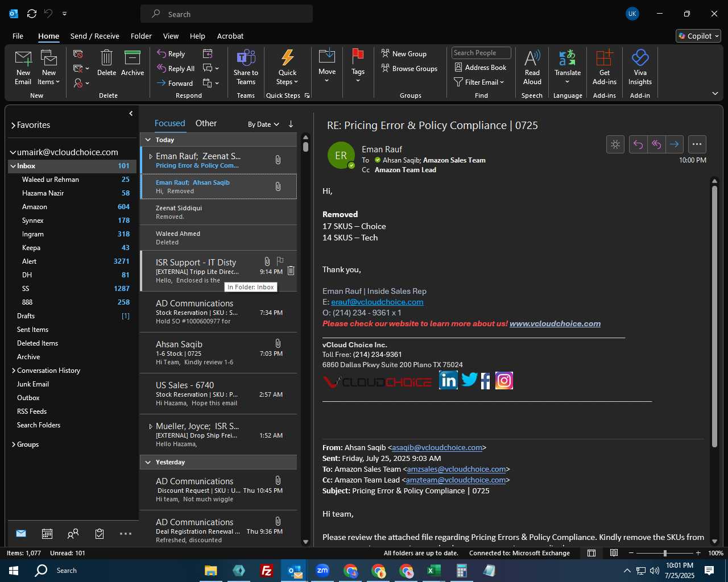Click Browse Groups in ribbon

409,68
